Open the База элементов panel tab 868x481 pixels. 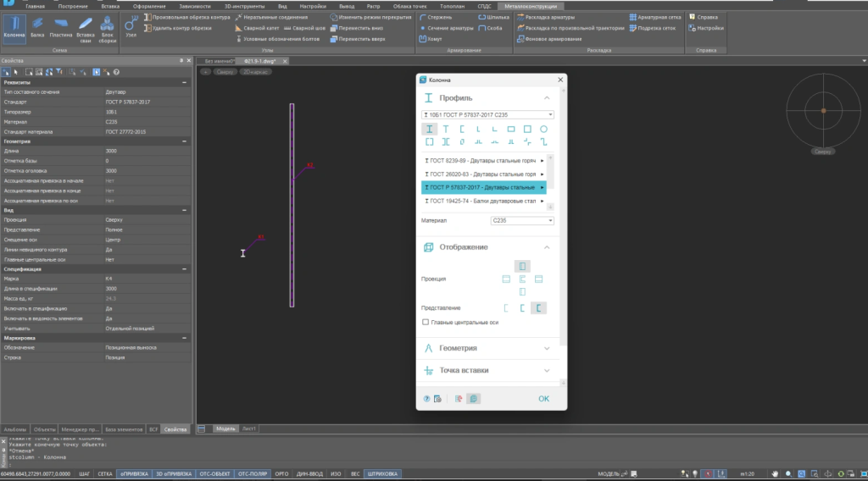tap(122, 429)
